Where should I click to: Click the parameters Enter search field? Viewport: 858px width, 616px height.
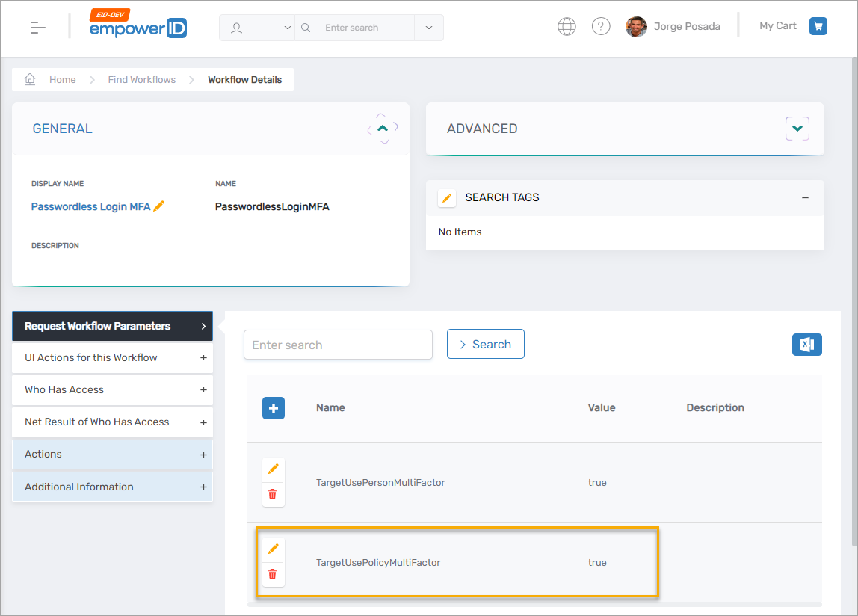(x=338, y=345)
